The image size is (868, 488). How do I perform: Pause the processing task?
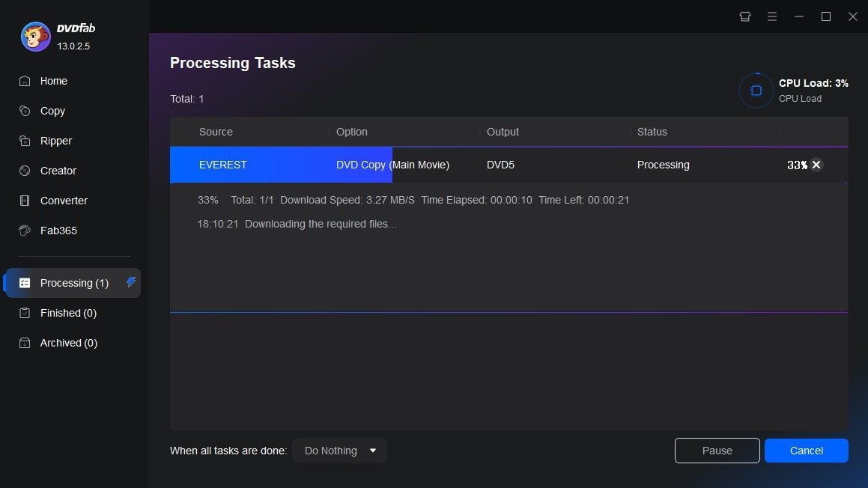tap(717, 451)
